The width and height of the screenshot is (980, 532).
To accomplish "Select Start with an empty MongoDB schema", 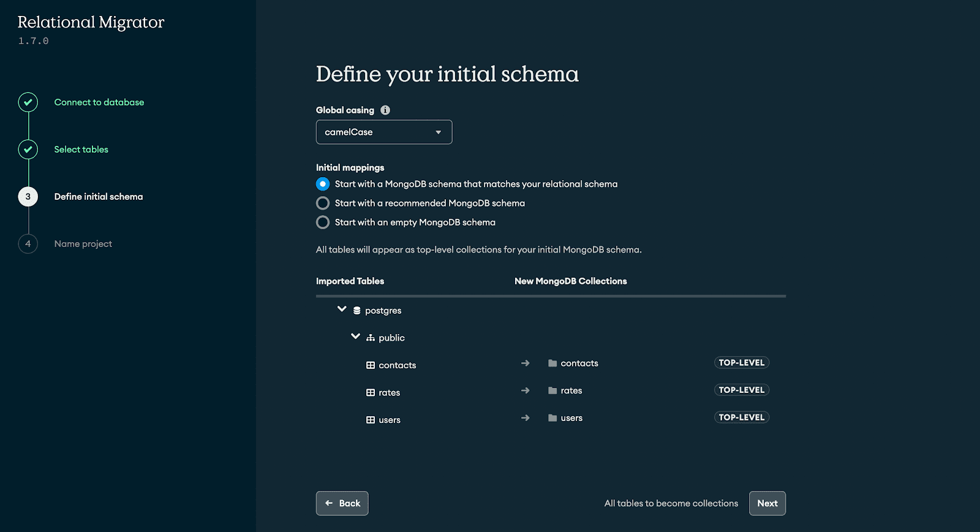I will (x=323, y=222).
